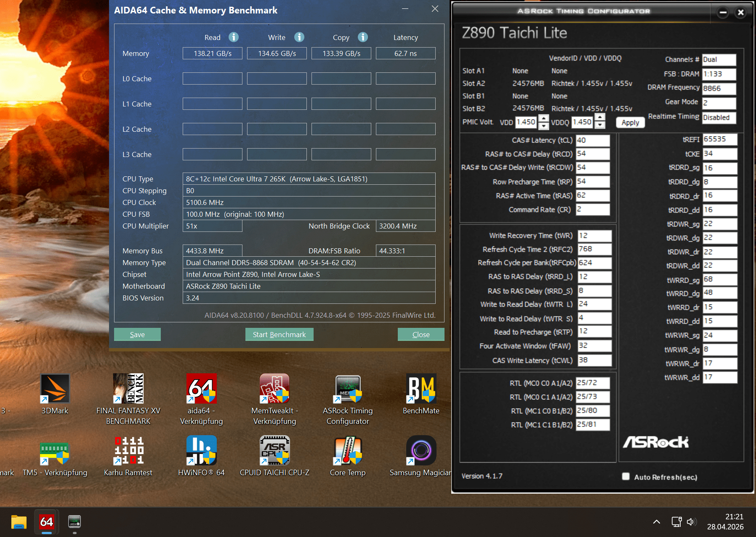Viewport: 756px width, 537px height.
Task: Launch MemTweakIt shortcut
Action: 274,399
